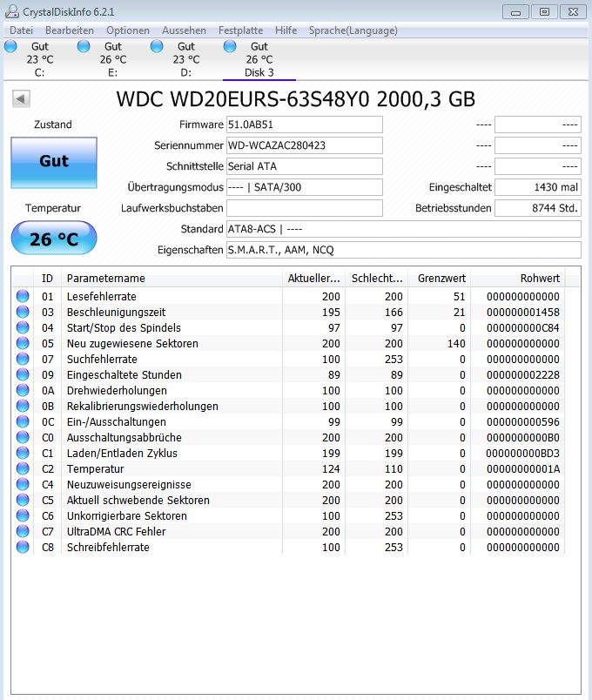Click the 26 °C temperature button
Viewport: 592px width, 700px height.
[54, 239]
